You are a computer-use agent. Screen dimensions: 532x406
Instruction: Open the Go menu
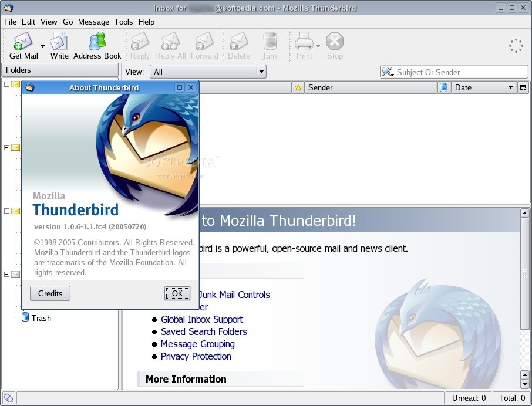pyautogui.click(x=68, y=22)
